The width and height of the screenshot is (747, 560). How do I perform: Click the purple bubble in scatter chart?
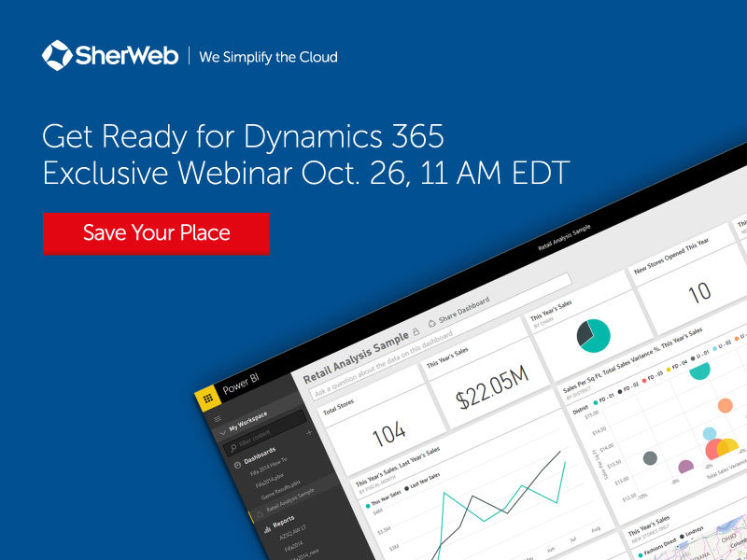coord(686,466)
